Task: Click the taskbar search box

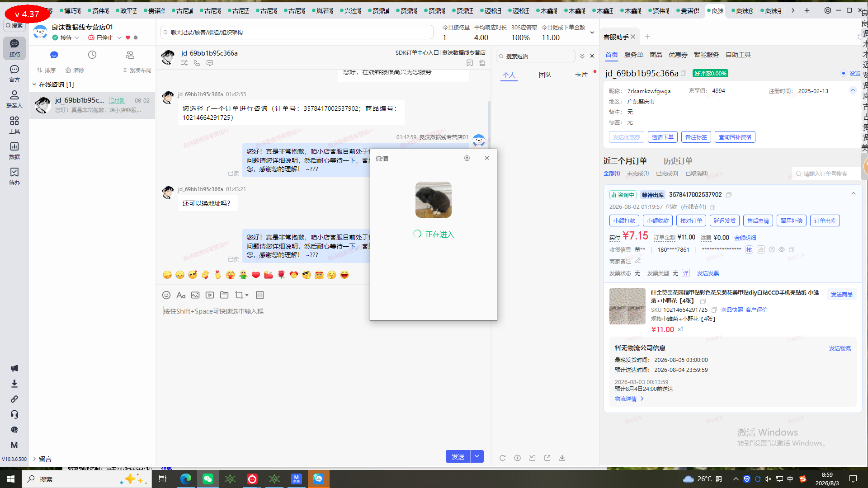Action: [x=87, y=479]
